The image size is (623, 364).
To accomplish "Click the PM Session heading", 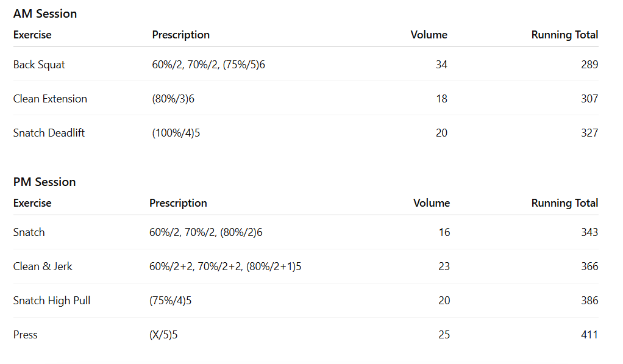I will [x=44, y=182].
